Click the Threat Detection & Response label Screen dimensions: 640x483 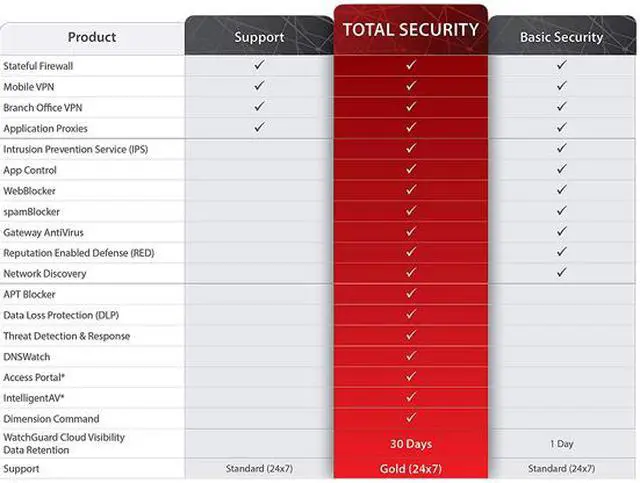click(x=67, y=336)
